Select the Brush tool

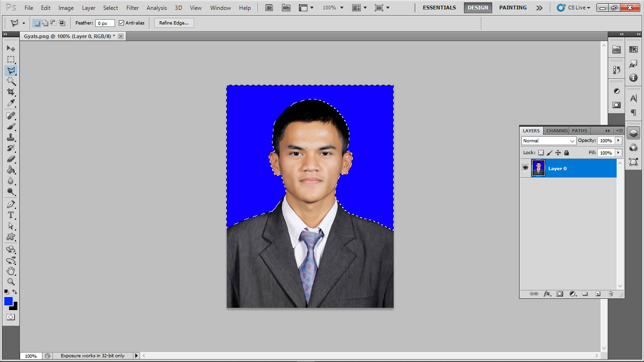[x=11, y=126]
